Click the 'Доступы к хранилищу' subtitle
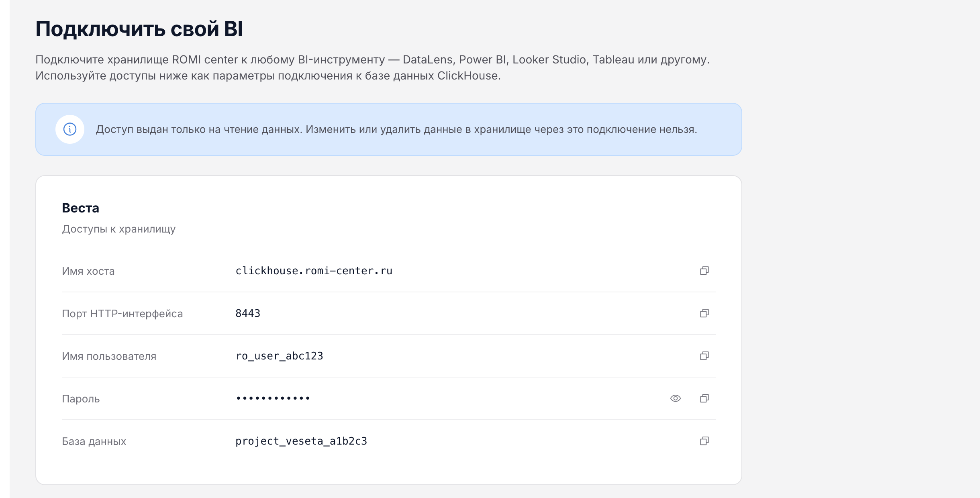This screenshot has width=980, height=498. point(119,229)
